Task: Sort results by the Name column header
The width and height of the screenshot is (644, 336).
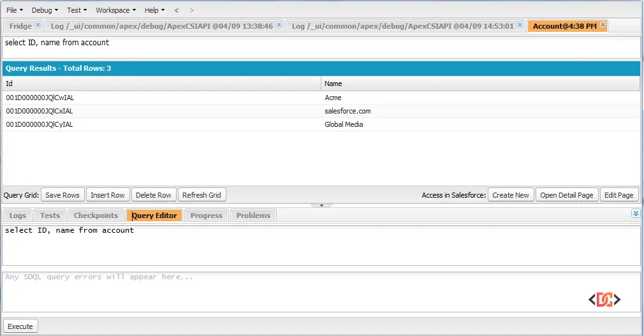Action: coord(481,84)
